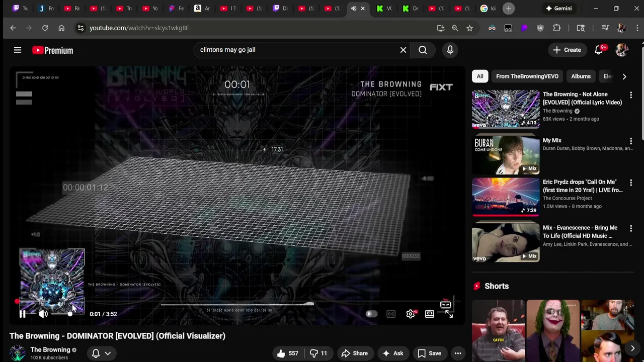Open more actions menu beside Save
Image resolution: width=644 pixels, height=362 pixels.
click(x=458, y=353)
